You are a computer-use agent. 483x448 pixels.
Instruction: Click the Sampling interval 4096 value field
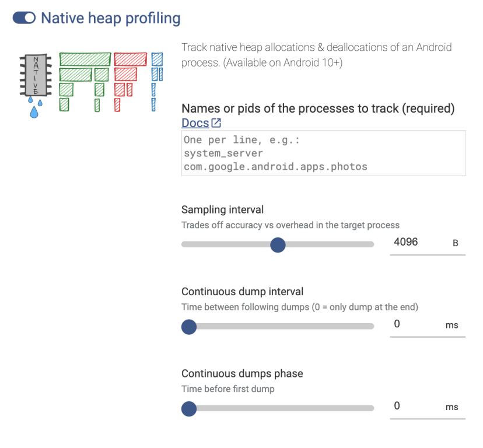click(415, 242)
